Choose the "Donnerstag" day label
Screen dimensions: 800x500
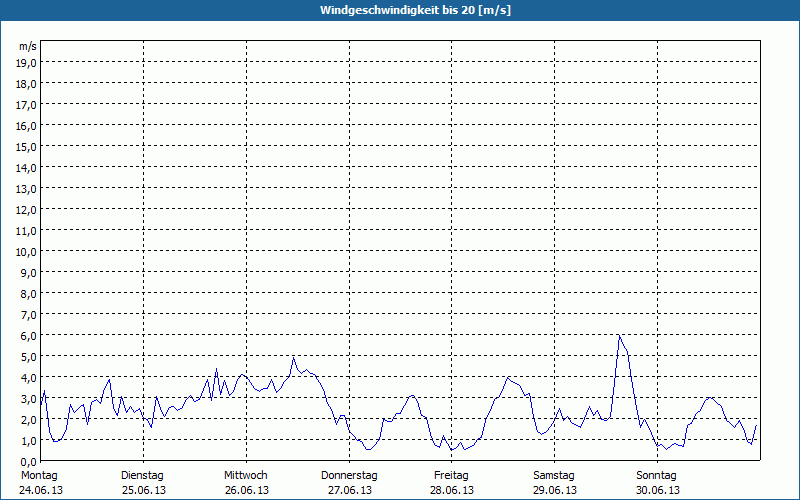349,475
